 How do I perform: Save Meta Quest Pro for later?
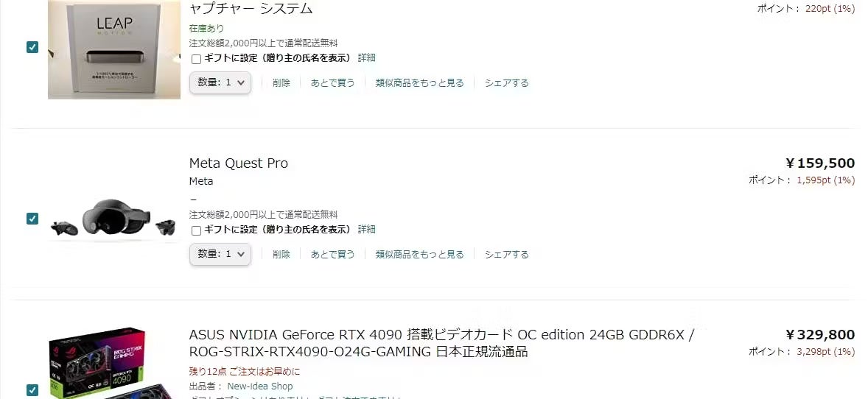click(x=333, y=255)
